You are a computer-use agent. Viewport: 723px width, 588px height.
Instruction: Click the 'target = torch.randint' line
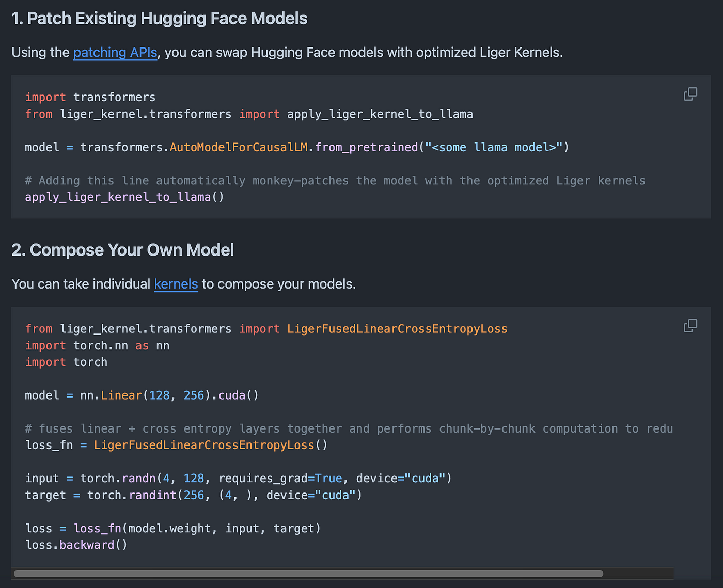point(194,495)
